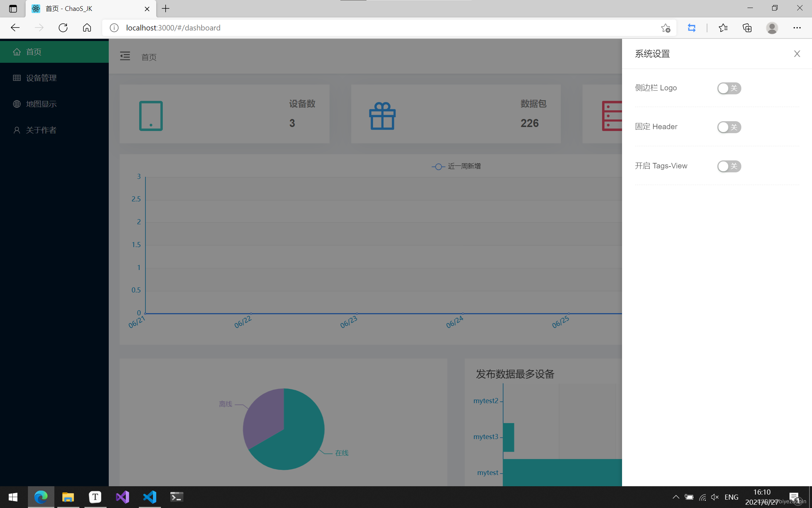Image resolution: width=812 pixels, height=508 pixels.
Task: Open 设备管理 in the sidebar menu
Action: click(x=41, y=78)
